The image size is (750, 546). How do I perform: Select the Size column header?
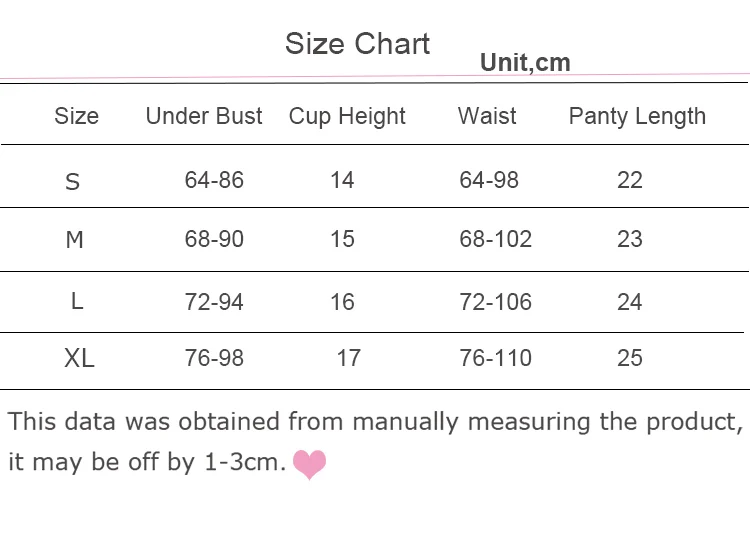click(x=77, y=116)
